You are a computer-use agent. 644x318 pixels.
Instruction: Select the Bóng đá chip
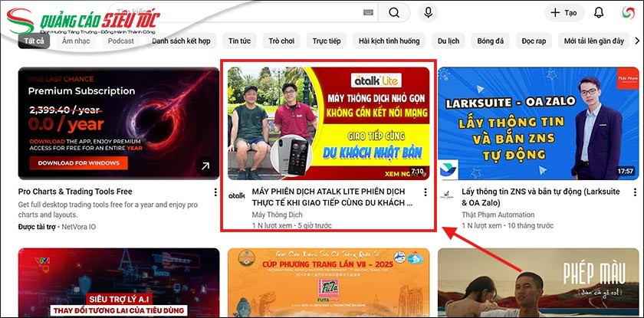pos(490,41)
